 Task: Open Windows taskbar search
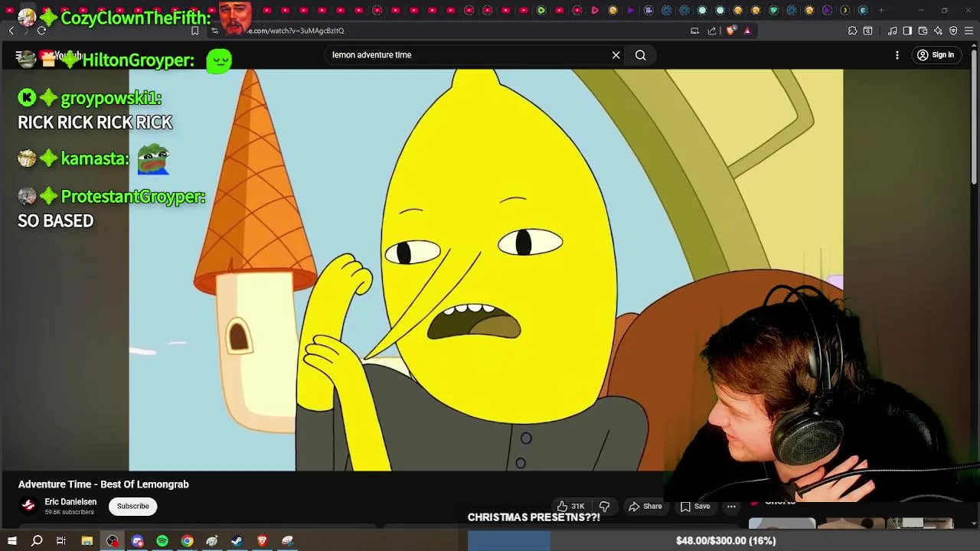37,541
